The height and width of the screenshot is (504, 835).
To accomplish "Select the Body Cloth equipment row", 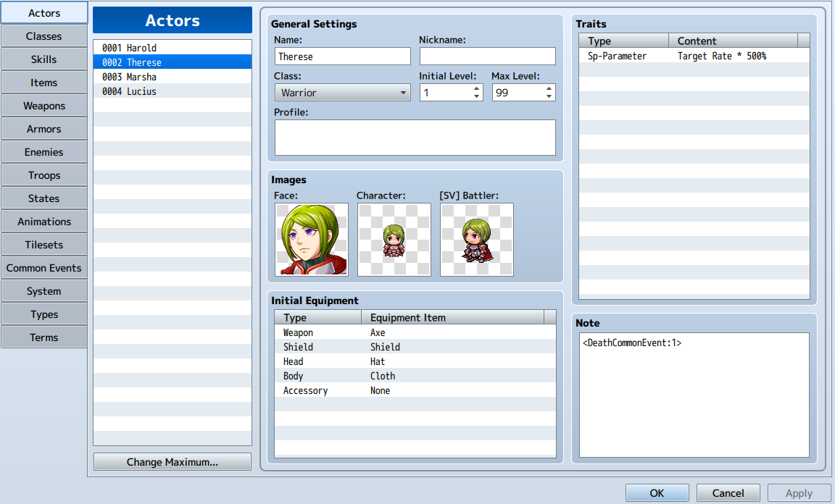I will [415, 376].
